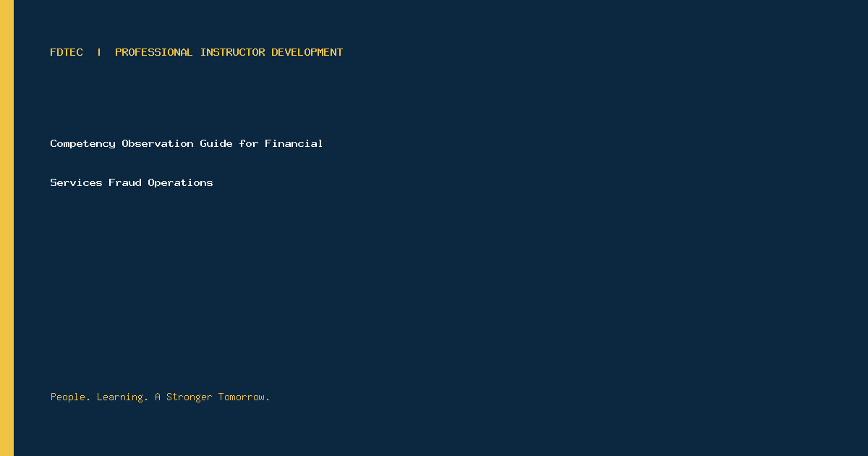The height and width of the screenshot is (456, 868).
Task: Click the FDTEC header text
Action: 67,52
